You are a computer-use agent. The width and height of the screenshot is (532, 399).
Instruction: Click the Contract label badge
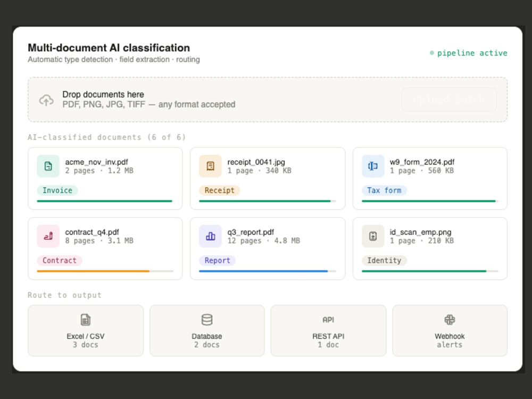(x=60, y=261)
